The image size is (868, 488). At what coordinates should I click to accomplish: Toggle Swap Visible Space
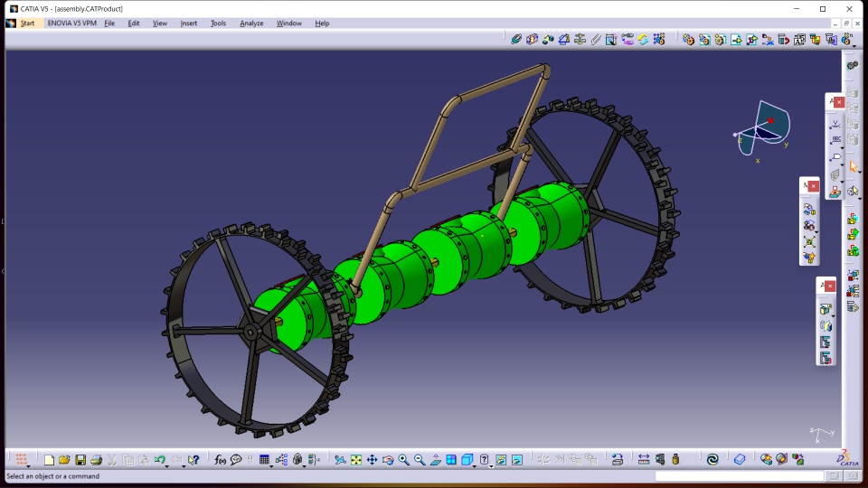click(x=517, y=460)
